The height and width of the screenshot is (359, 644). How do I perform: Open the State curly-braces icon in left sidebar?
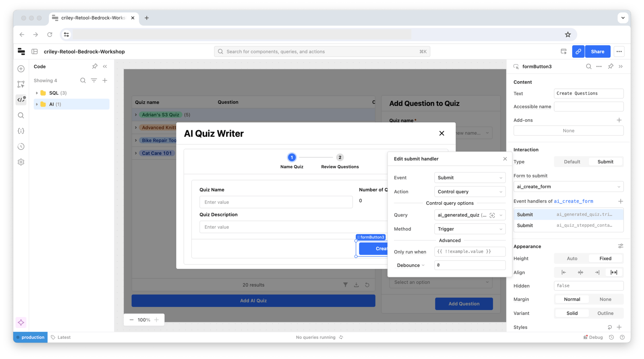pyautogui.click(x=21, y=131)
